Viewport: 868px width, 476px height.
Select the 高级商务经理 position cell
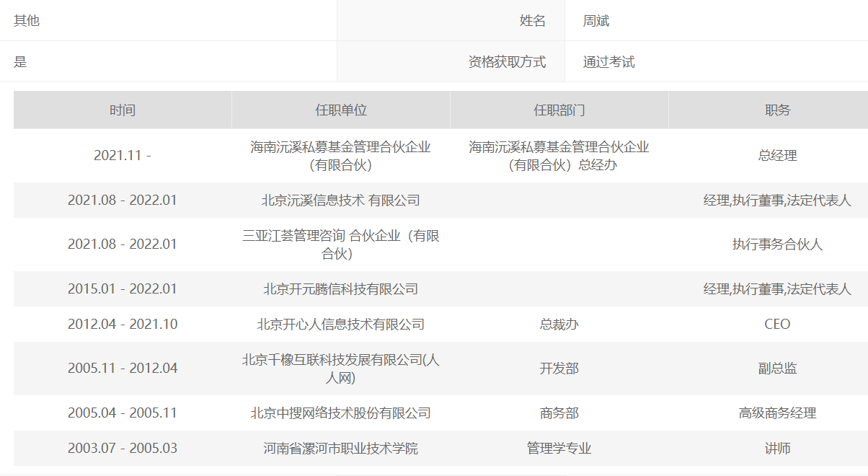778,413
